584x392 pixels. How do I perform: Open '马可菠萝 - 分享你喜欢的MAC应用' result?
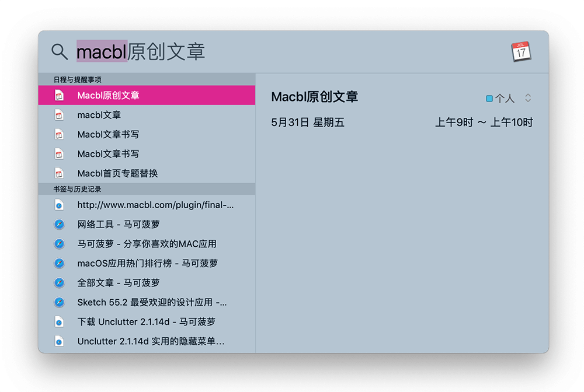[147, 244]
